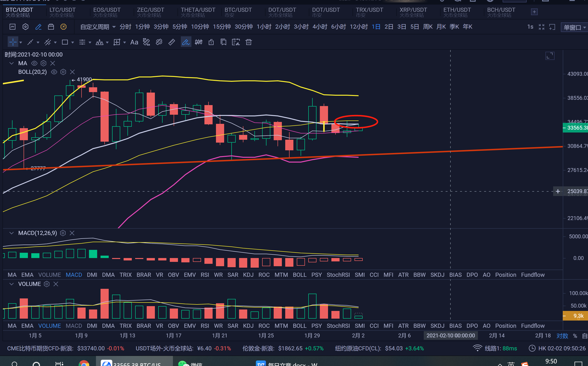Select the ruler measure tool

click(x=172, y=42)
